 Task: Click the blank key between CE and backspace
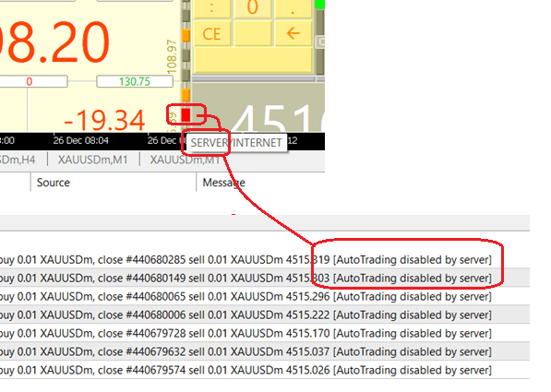click(x=252, y=34)
